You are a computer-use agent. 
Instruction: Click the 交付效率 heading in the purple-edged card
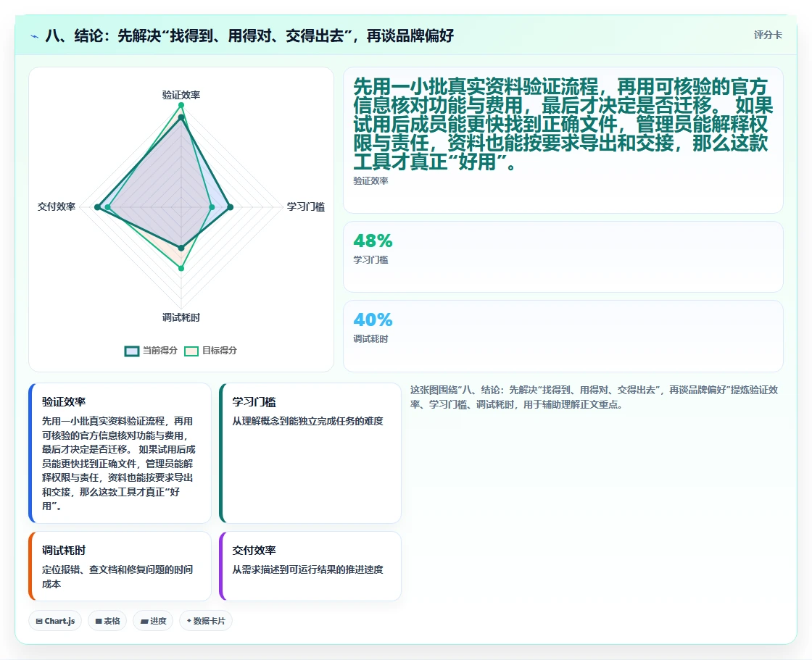[x=254, y=551]
